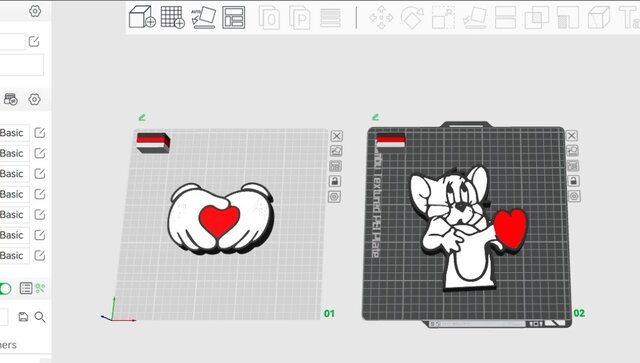The image size is (640, 363).
Task: Open plate 01 settings gear
Action: tap(334, 197)
